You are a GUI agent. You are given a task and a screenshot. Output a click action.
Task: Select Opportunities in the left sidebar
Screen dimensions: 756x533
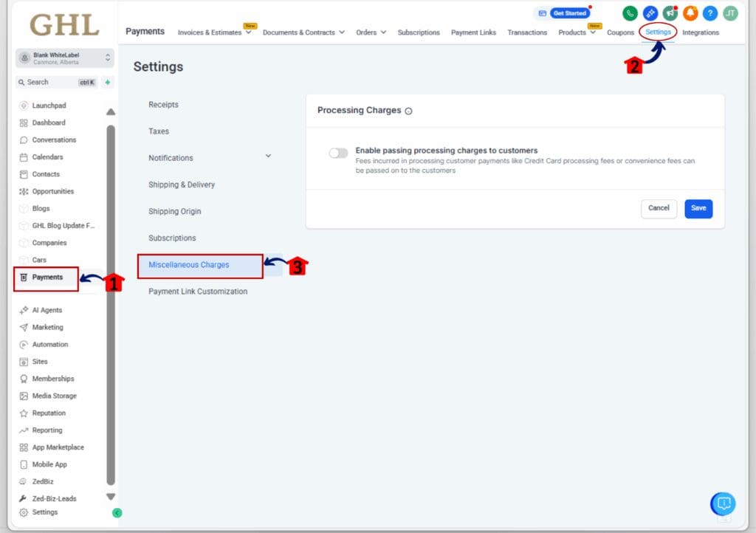53,191
